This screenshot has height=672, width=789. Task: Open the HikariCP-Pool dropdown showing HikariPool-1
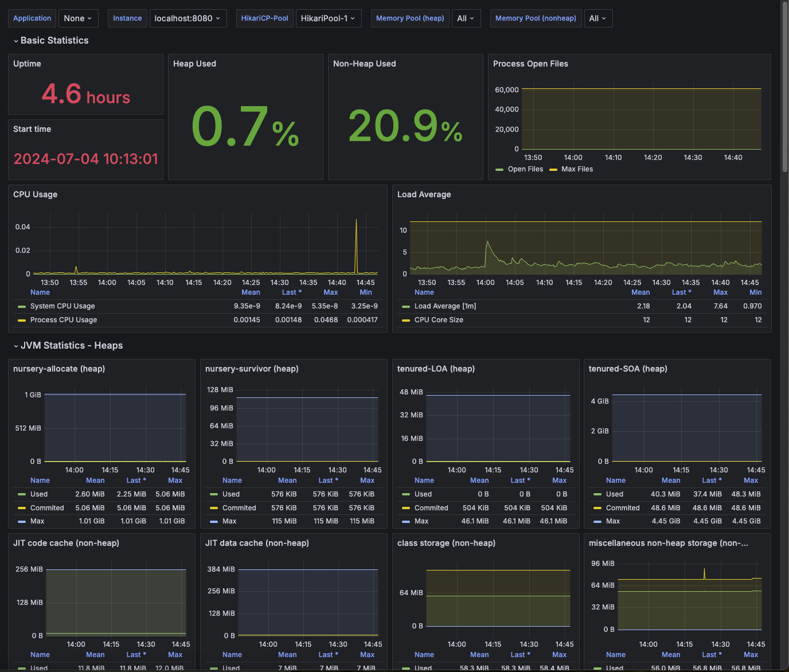tap(328, 18)
